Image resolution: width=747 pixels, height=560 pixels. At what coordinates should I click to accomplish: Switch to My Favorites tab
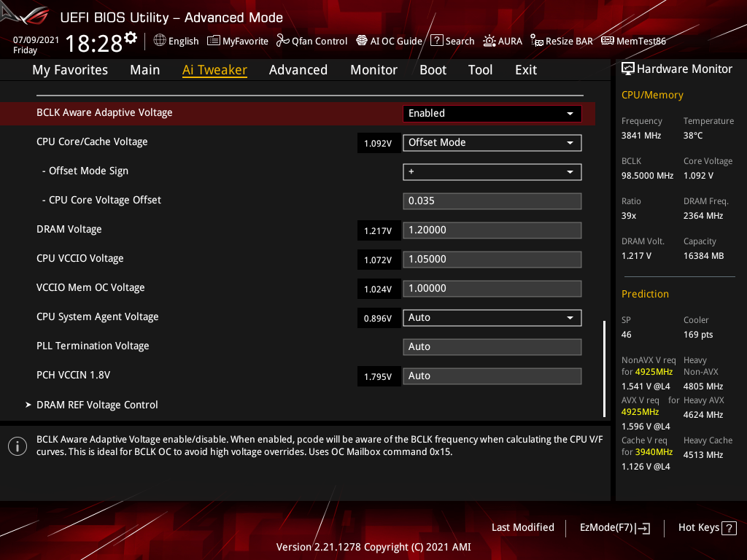click(x=70, y=70)
